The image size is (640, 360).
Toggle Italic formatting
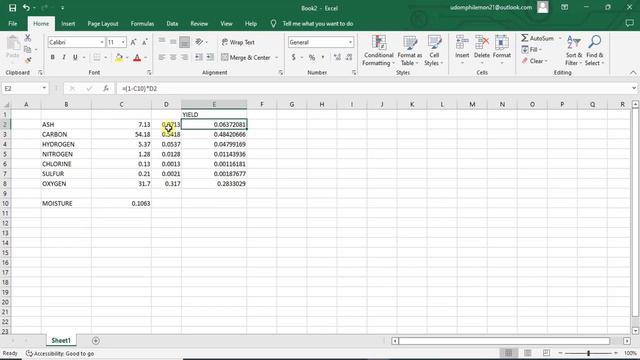(x=64, y=58)
